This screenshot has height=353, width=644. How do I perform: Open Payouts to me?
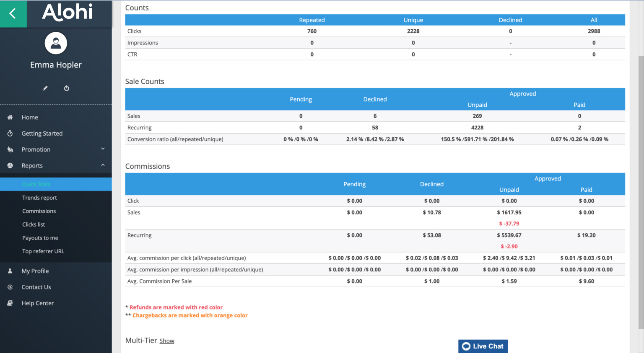[40, 238]
